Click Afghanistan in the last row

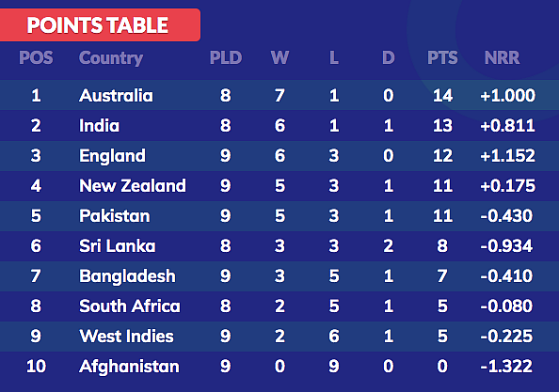pyautogui.click(x=129, y=367)
